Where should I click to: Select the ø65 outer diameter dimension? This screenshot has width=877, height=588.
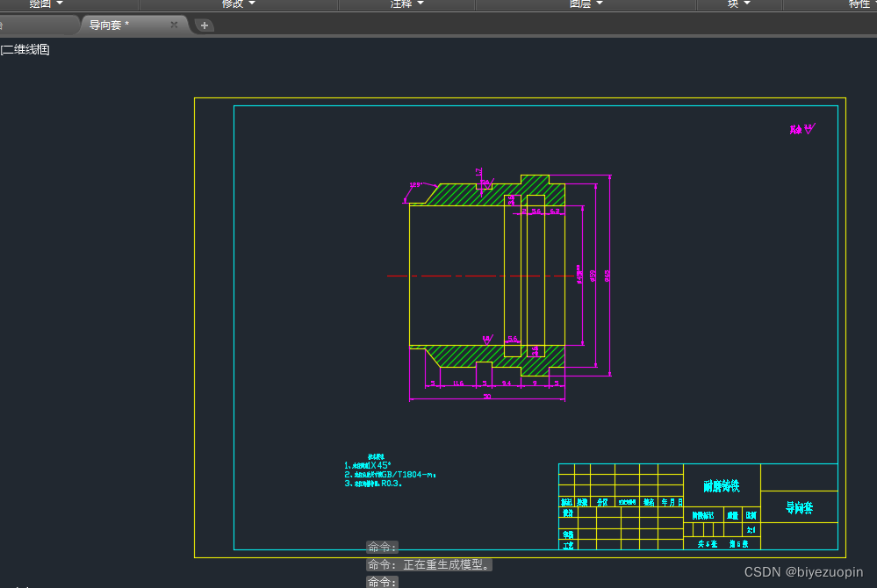607,276
